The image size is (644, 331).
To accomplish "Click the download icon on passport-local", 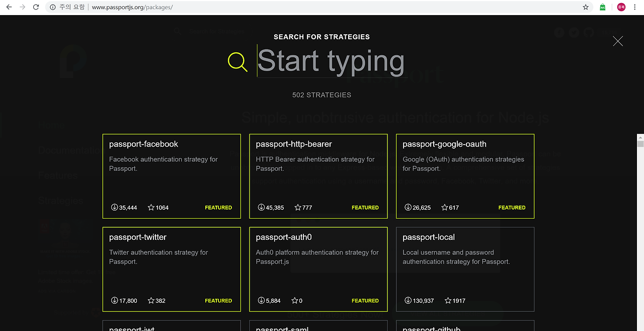I will [408, 300].
